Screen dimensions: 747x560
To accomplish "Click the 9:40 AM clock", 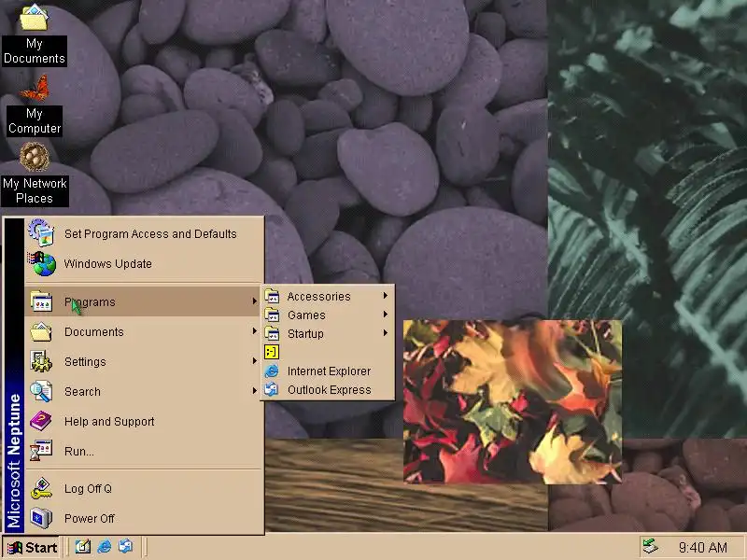I will pos(703,548).
